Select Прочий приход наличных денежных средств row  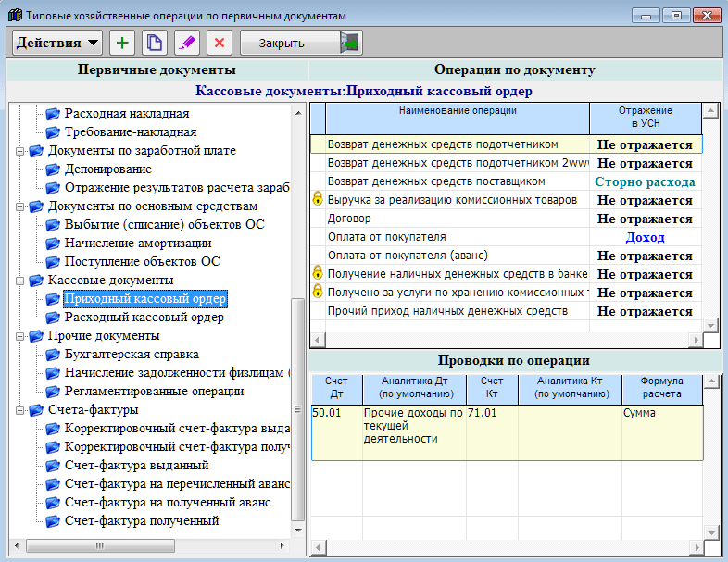pos(506,311)
